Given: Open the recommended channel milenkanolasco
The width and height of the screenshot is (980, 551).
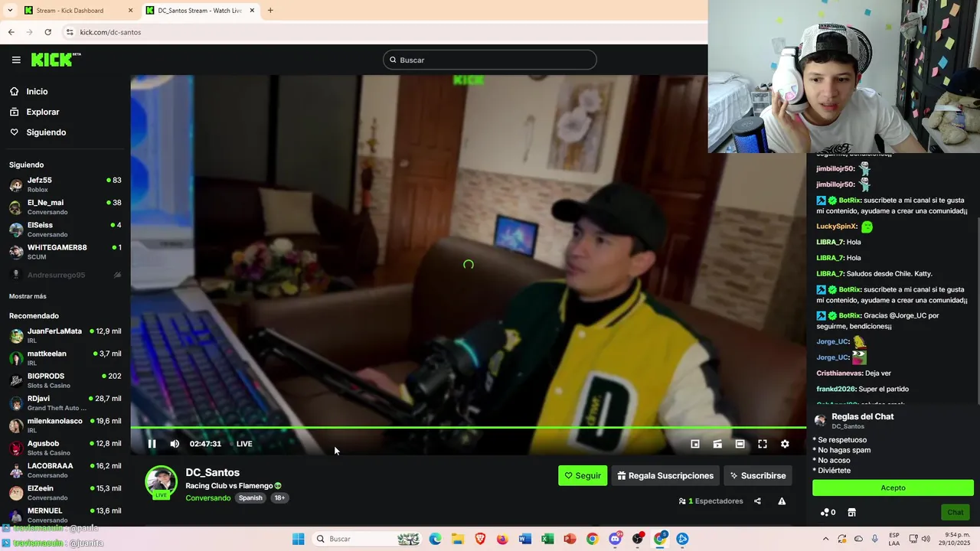Looking at the screenshot, I should click(x=65, y=425).
